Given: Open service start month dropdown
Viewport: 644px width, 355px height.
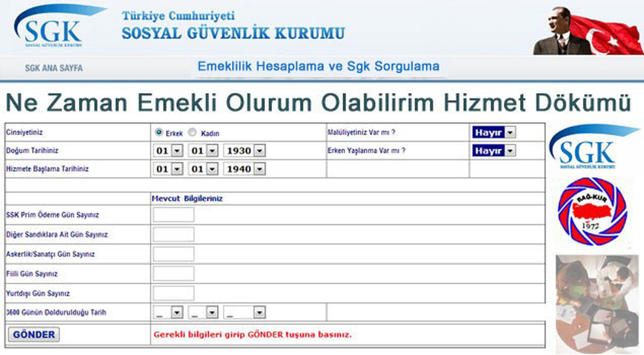Looking at the screenshot, I should 203,169.
